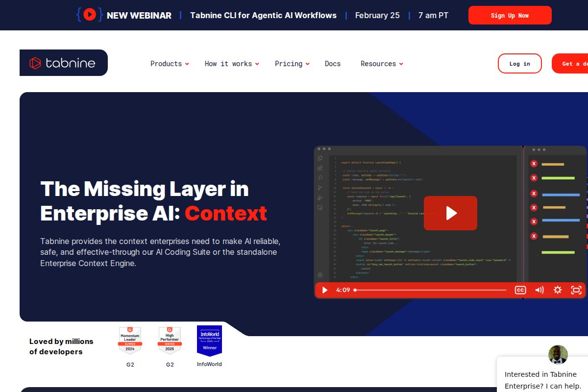588x392 pixels.
Task: Play the video with the red center button
Action: [x=450, y=213]
